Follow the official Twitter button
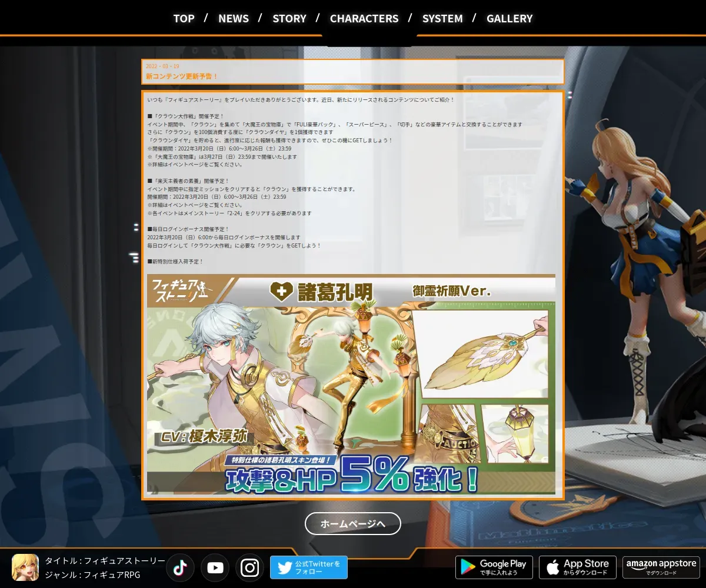This screenshot has height=588, width=706. 309,567
